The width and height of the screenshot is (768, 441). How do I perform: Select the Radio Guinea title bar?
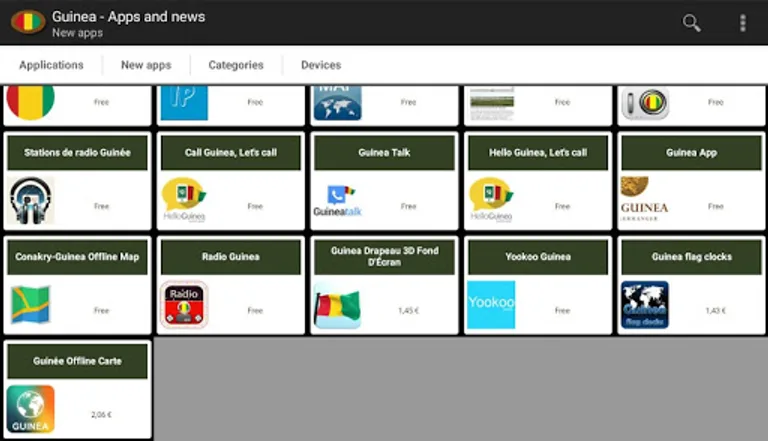click(231, 257)
